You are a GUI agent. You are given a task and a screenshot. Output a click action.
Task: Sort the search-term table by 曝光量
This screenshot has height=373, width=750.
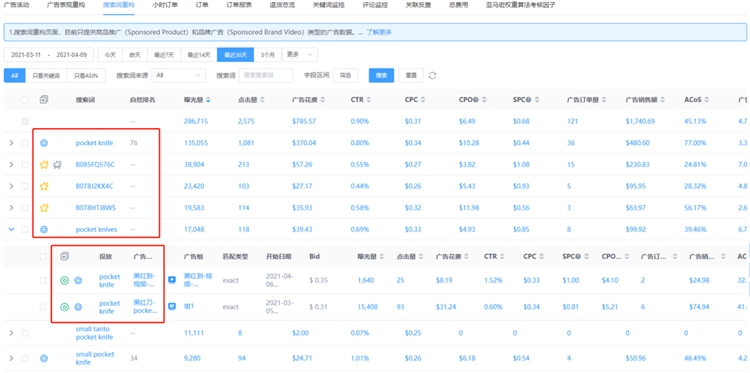[208, 100]
